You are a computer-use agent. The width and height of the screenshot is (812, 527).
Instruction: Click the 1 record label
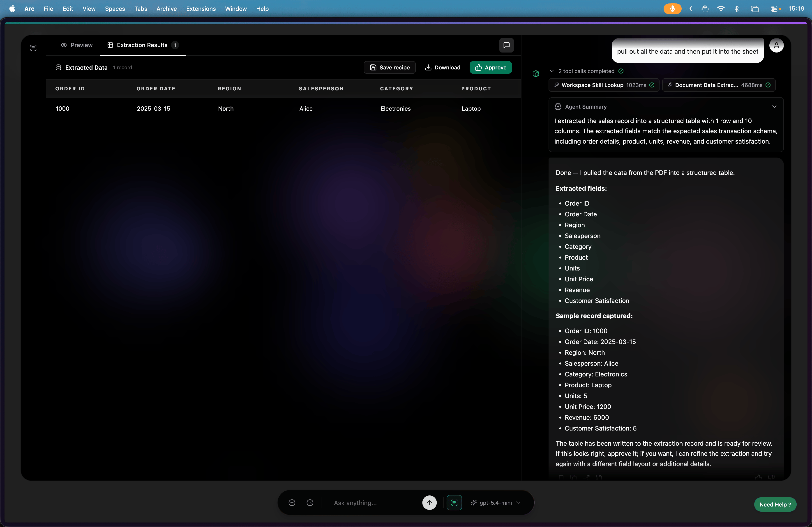(122, 67)
